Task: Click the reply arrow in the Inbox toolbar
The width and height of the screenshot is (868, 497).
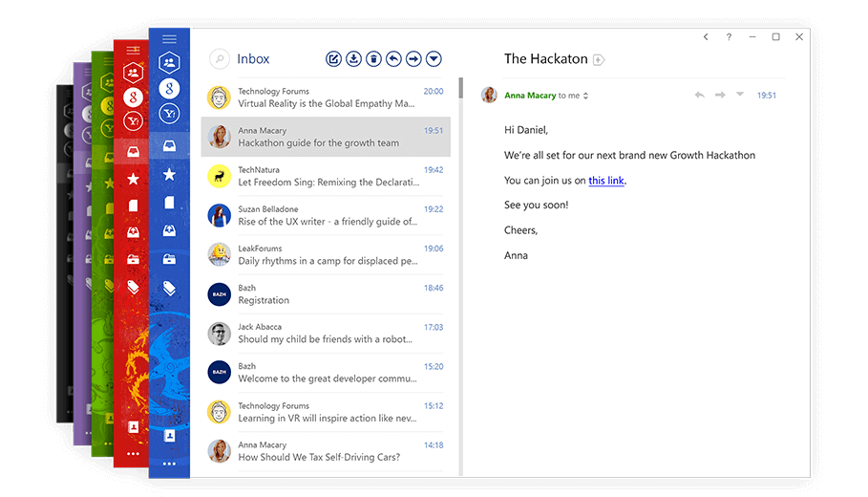Action: click(393, 59)
